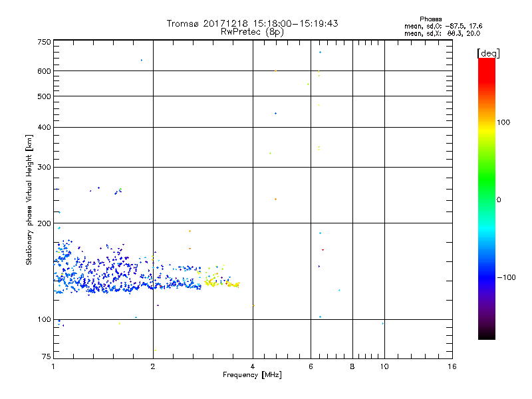The image size is (532, 399).
Task: Click the y-axis tick label '100'
Action: click(x=44, y=320)
